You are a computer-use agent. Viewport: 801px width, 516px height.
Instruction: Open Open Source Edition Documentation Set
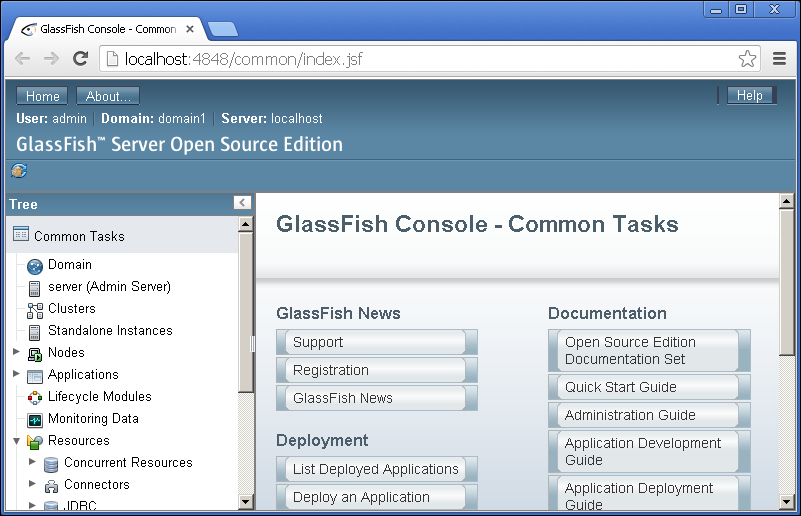pyautogui.click(x=649, y=350)
